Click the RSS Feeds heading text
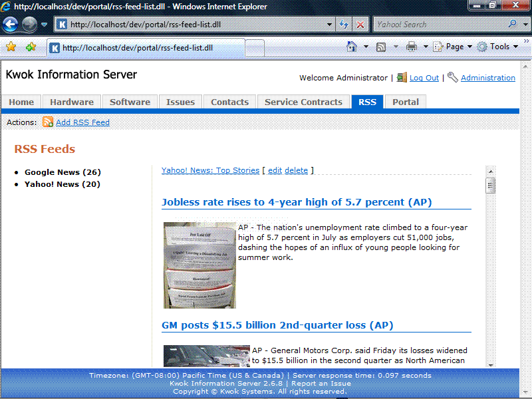The image size is (532, 399). click(45, 149)
